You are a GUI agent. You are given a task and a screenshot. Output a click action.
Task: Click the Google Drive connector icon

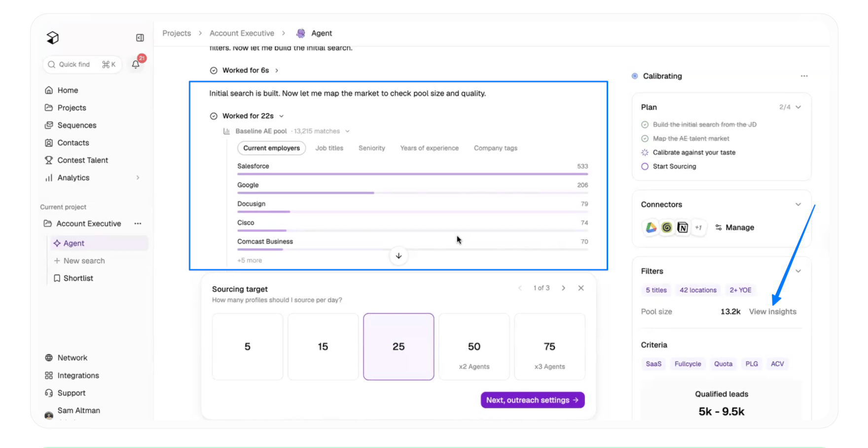tap(651, 227)
